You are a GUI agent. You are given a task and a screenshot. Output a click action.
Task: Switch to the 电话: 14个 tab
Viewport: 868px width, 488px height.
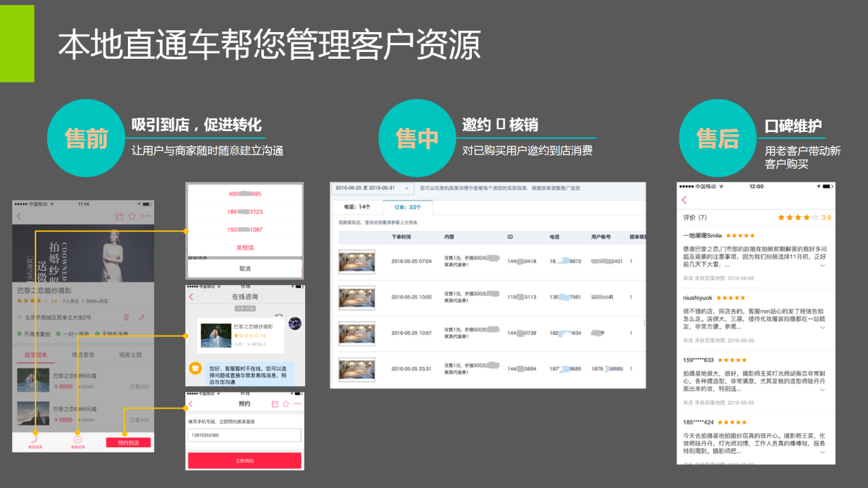[x=357, y=207]
